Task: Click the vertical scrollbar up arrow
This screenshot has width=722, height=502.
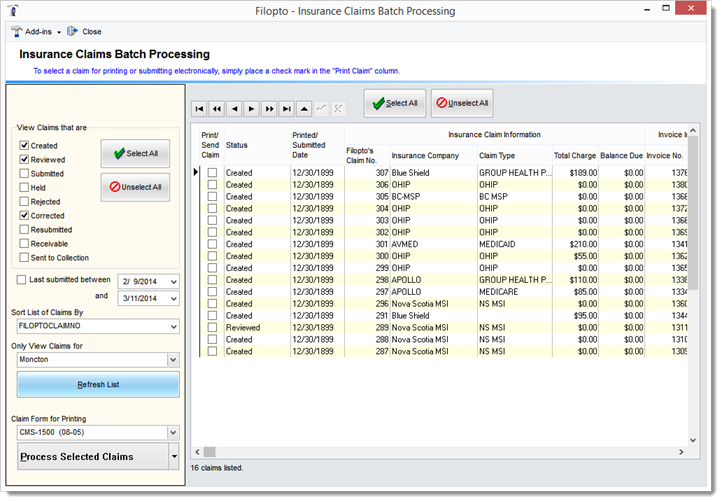Action: [x=693, y=131]
